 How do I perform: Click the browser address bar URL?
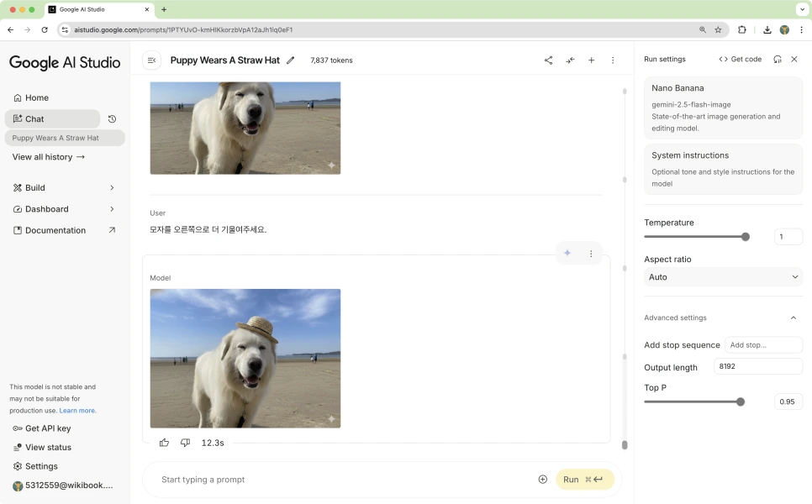(183, 29)
